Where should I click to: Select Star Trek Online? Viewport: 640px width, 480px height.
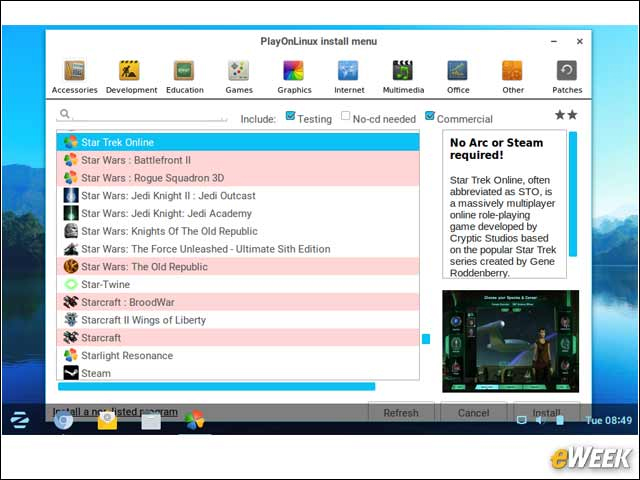238,142
